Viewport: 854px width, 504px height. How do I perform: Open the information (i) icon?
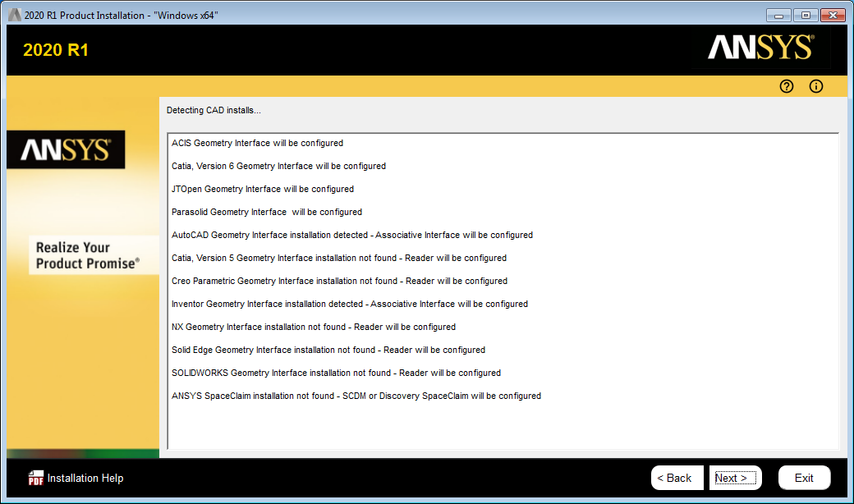815,86
